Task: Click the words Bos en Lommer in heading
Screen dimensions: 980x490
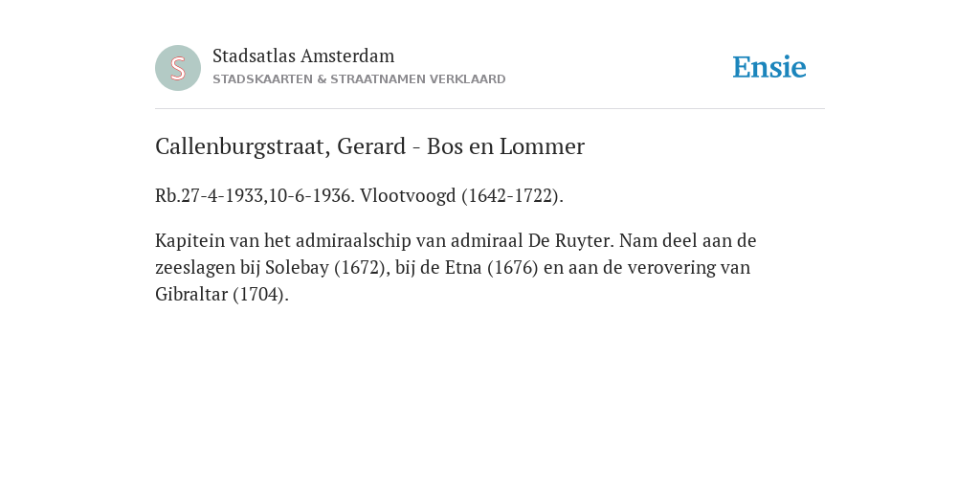Action: pyautogui.click(x=505, y=146)
